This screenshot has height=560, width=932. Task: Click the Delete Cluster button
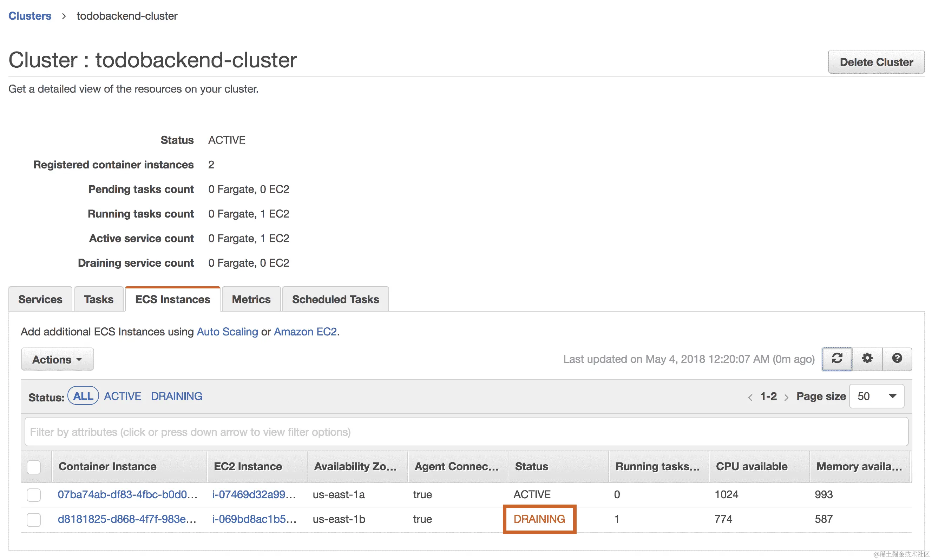click(x=876, y=62)
